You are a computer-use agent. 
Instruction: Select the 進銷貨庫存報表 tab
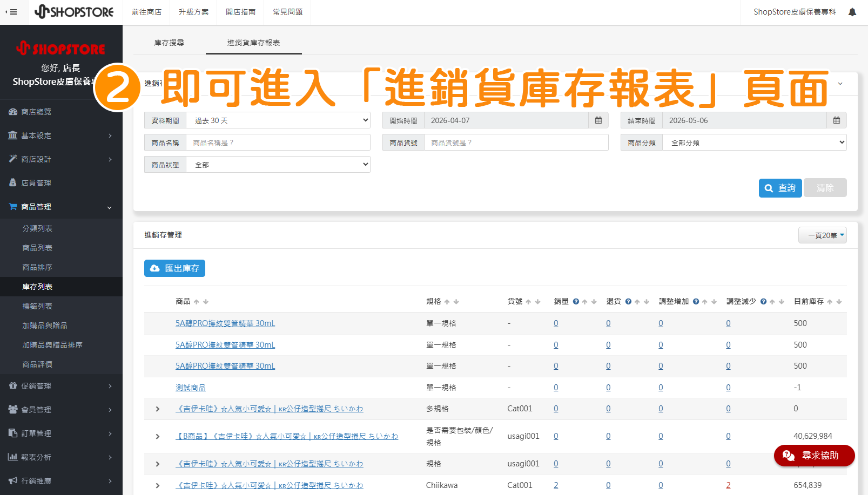point(254,43)
